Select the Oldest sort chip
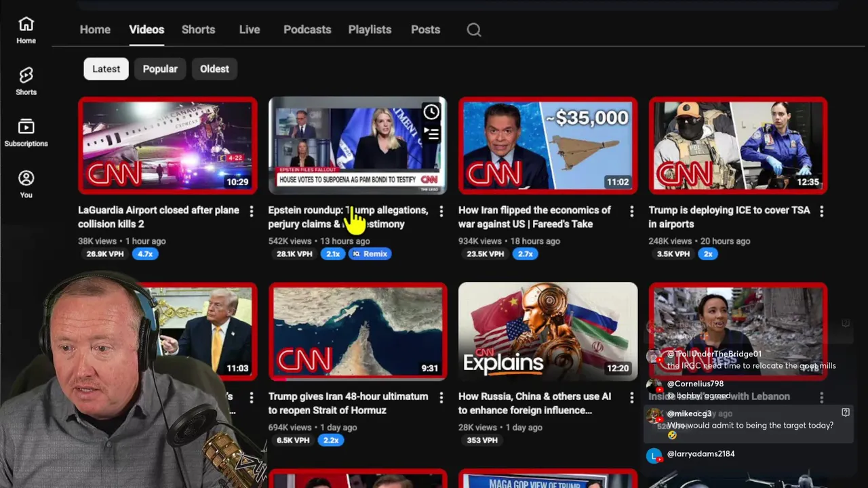Image resolution: width=868 pixels, height=488 pixels. (214, 68)
